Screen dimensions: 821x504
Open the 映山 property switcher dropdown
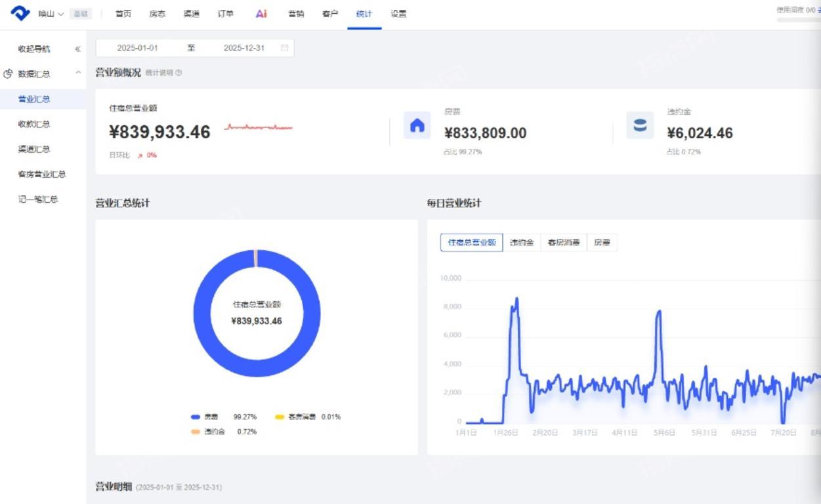click(51, 14)
